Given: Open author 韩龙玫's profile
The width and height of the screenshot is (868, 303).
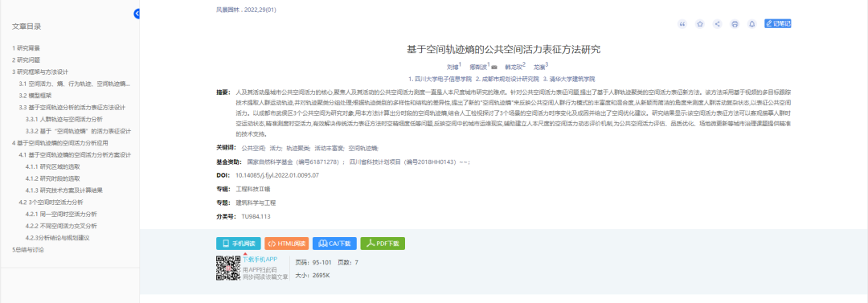Looking at the screenshot, I should pyautogui.click(x=513, y=67).
